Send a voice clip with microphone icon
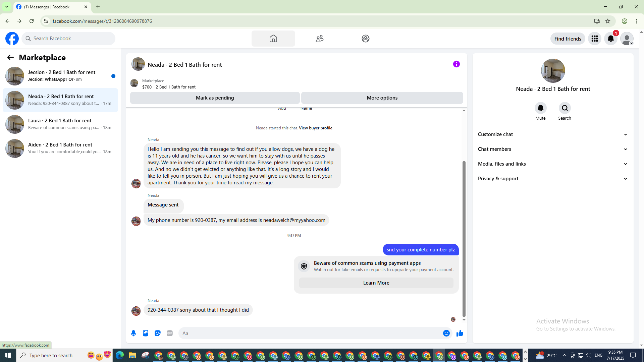The image size is (644, 362). [x=133, y=333]
